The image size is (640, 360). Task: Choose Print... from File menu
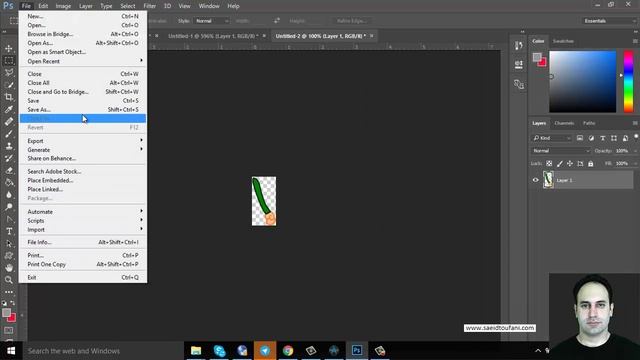[x=82, y=256]
